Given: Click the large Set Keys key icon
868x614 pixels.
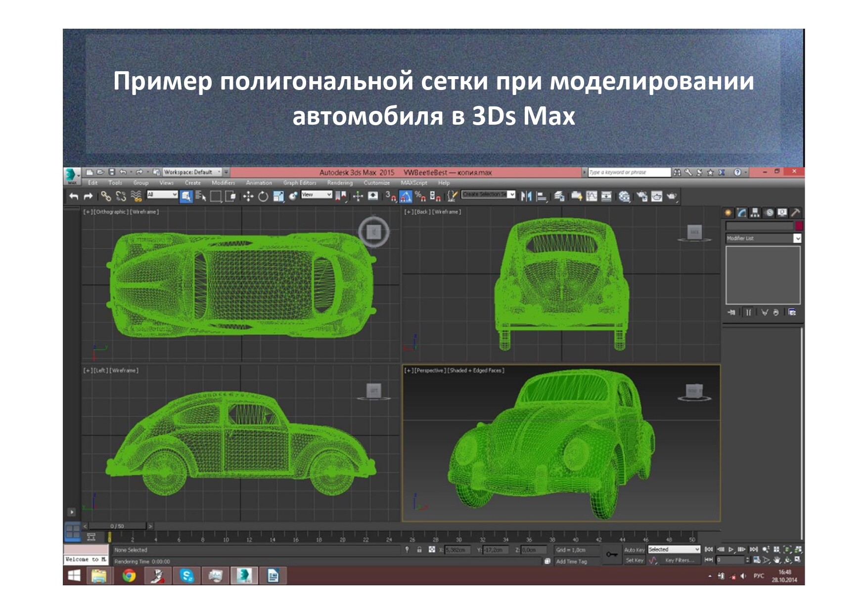Looking at the screenshot, I should [612, 555].
